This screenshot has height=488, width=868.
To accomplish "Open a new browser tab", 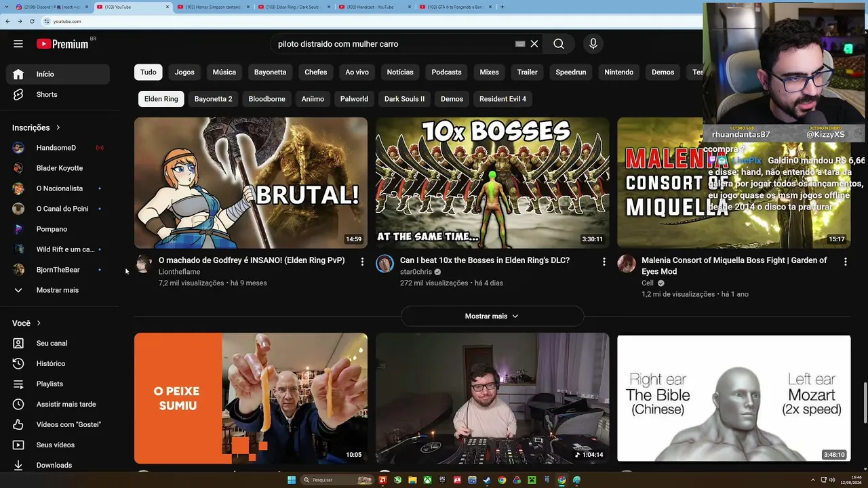I will (502, 7).
